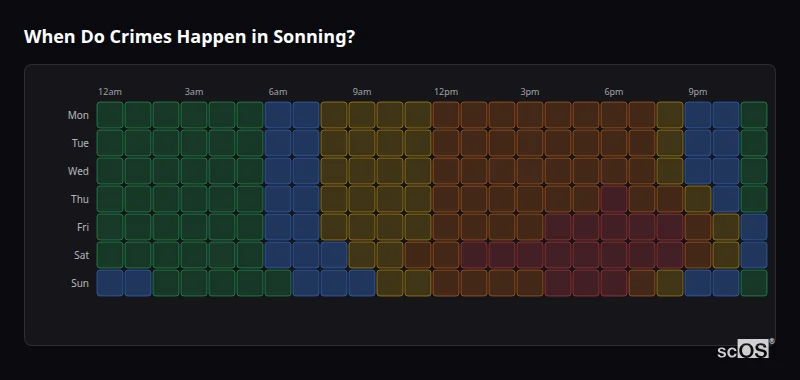Click the Sunday 12pm orange cell
This screenshot has width=800, height=380.
click(446, 283)
